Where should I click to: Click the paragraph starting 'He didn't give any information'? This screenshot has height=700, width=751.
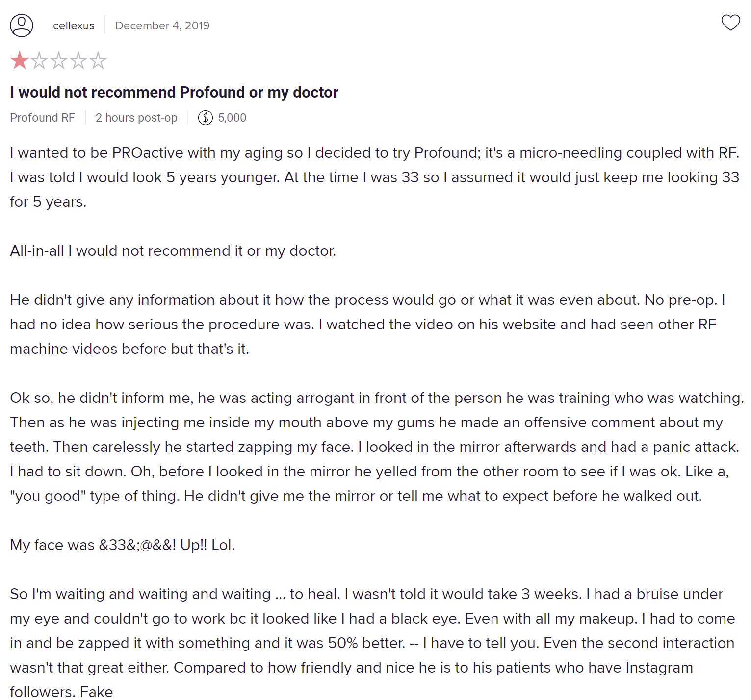tap(368, 324)
